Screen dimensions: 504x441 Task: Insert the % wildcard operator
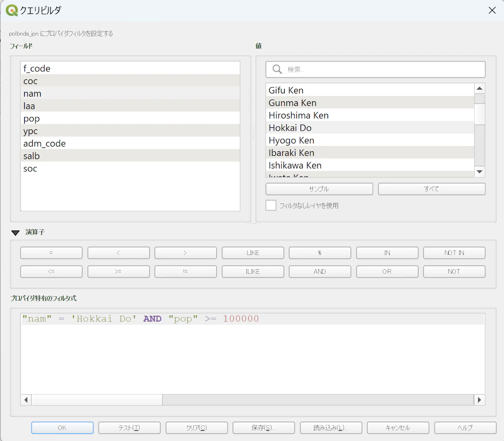click(320, 252)
